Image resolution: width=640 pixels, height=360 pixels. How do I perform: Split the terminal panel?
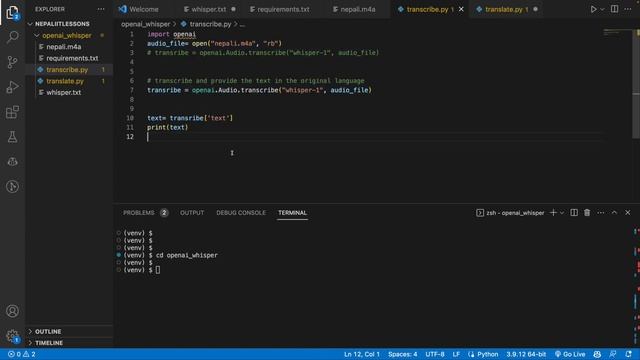pos(574,213)
